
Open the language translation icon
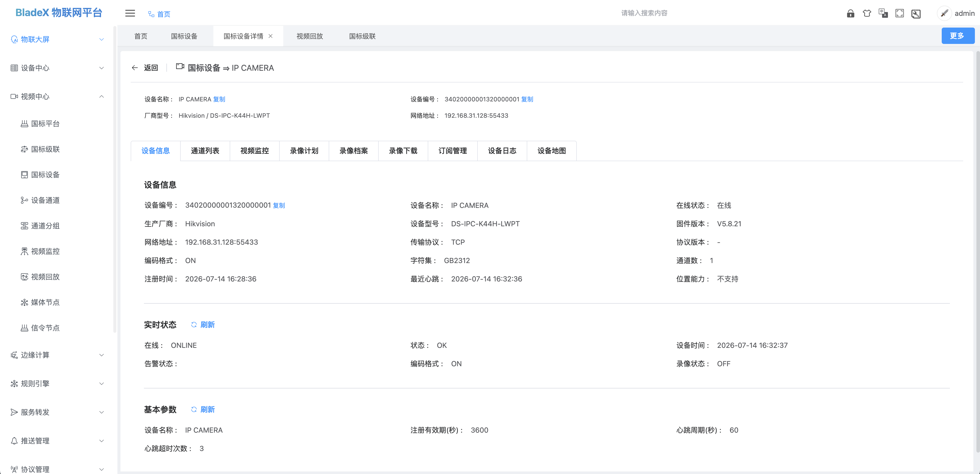pyautogui.click(x=883, y=14)
